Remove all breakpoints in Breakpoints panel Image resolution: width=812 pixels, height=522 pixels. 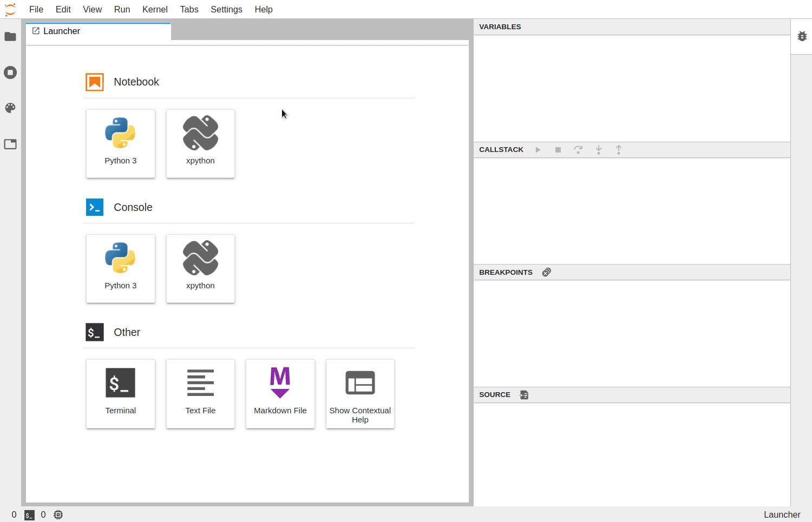point(546,272)
